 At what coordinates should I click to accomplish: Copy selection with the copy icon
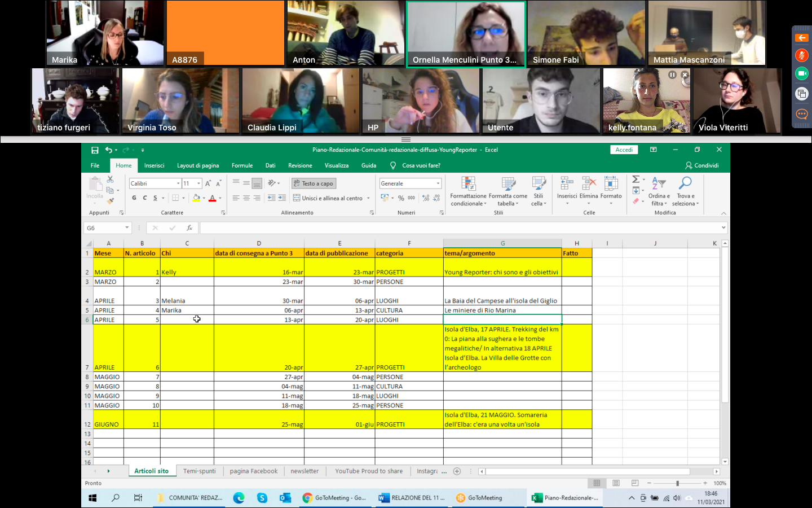pyautogui.click(x=110, y=190)
